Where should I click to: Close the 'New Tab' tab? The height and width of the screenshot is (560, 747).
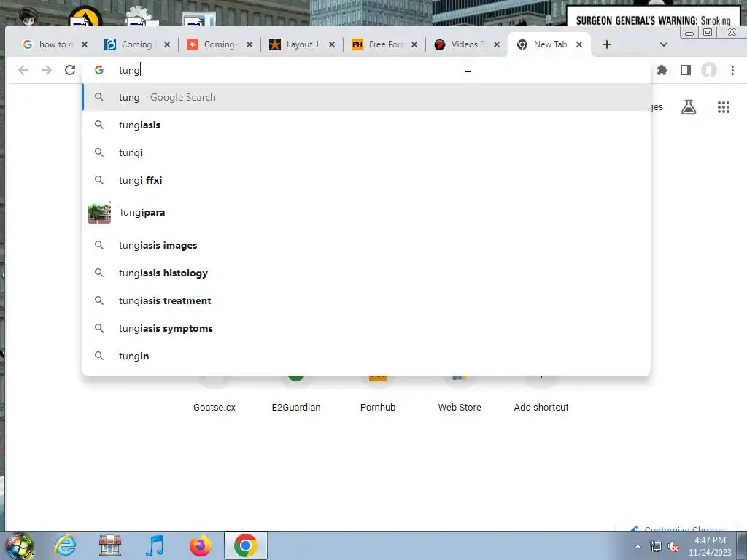click(x=579, y=44)
